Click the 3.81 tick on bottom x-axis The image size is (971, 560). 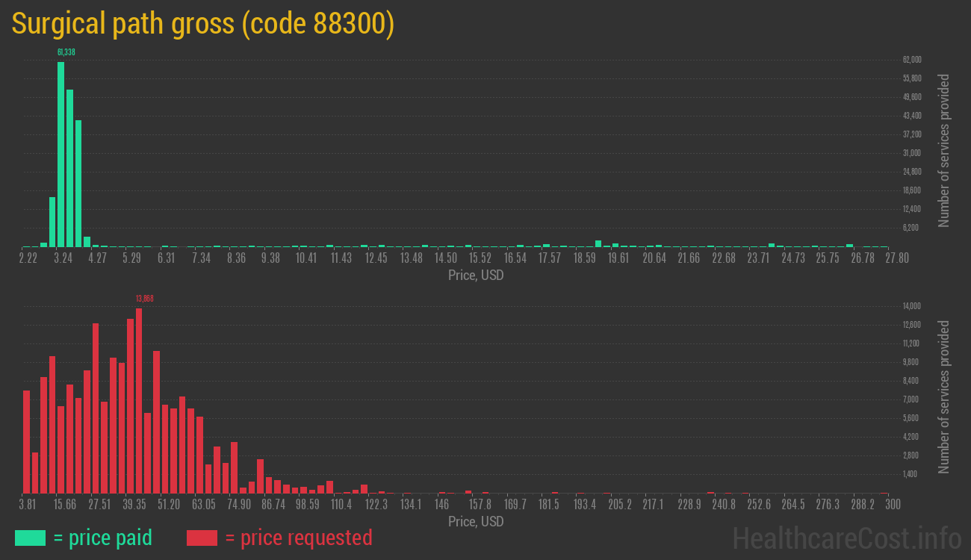(x=27, y=505)
